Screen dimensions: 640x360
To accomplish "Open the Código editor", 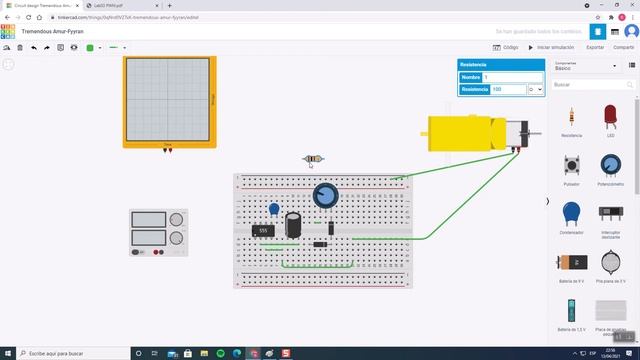I will pyautogui.click(x=505, y=47).
